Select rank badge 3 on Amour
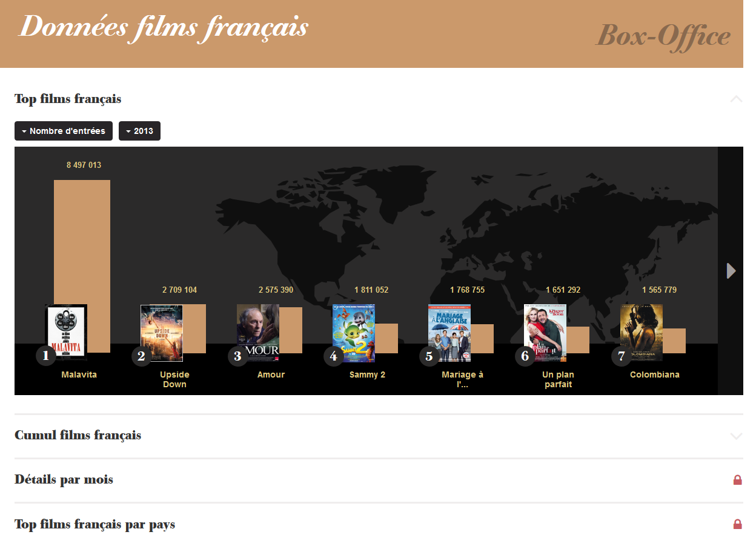This screenshot has height=546, width=756. tap(237, 356)
